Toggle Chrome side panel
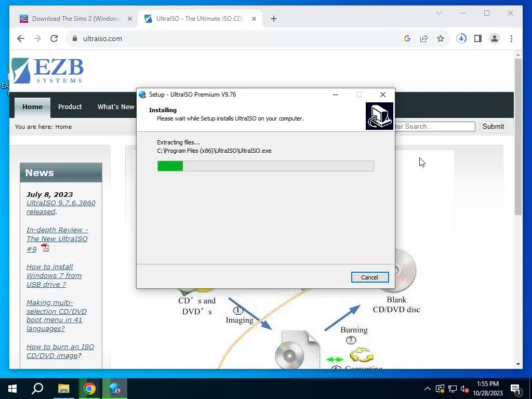Image resolution: width=532 pixels, height=399 pixels. [x=478, y=38]
